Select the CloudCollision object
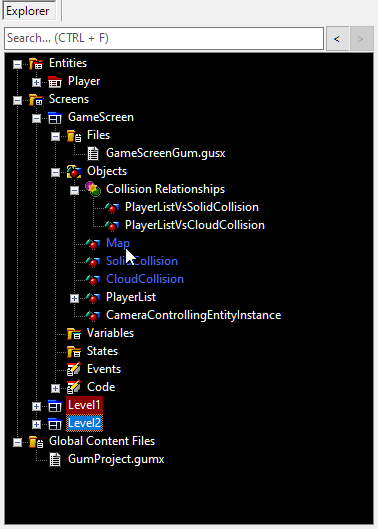378x529 pixels. click(145, 279)
